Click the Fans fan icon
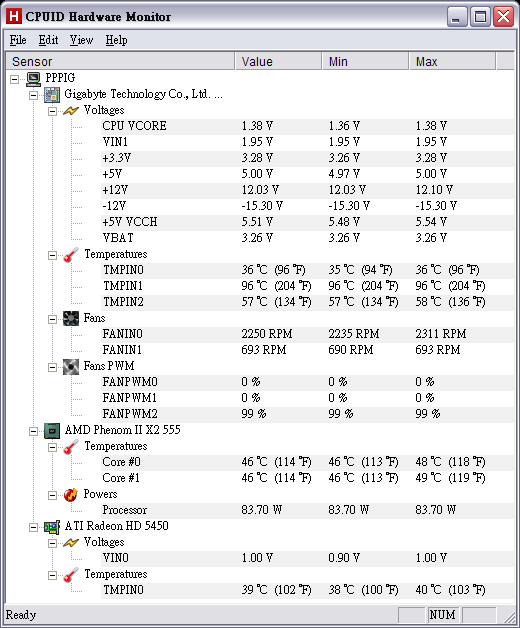Image resolution: width=520 pixels, height=628 pixels. [71, 318]
